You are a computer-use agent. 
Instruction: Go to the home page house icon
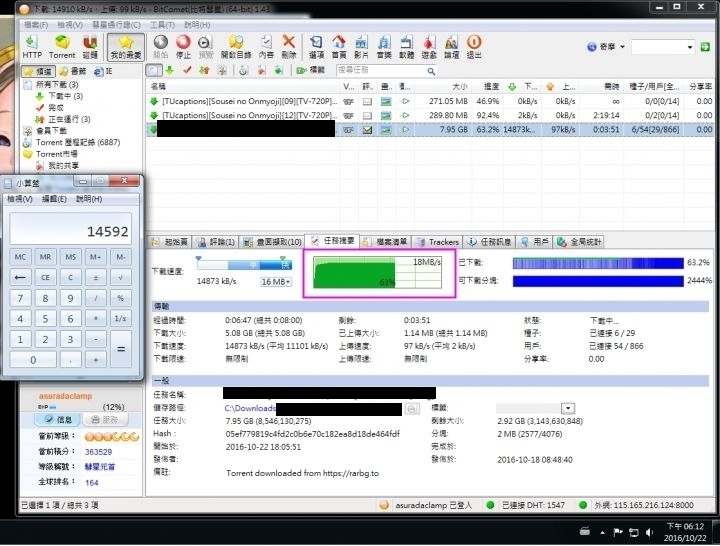point(339,47)
